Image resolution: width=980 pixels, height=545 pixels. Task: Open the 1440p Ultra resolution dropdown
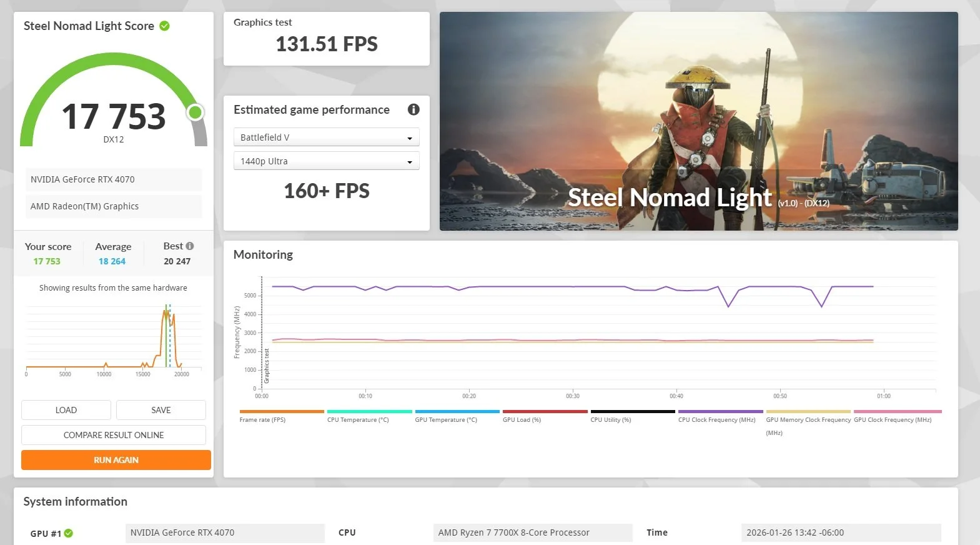[x=327, y=161]
